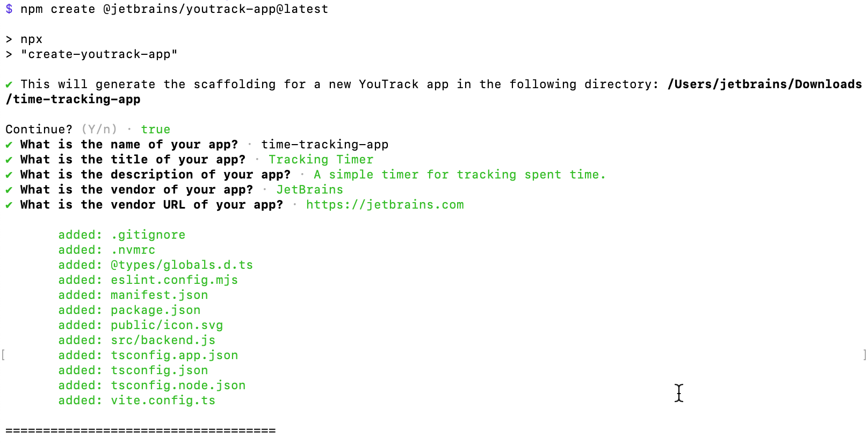This screenshot has width=868, height=443.
Task: Click the manifest.json file entry
Action: (x=159, y=295)
